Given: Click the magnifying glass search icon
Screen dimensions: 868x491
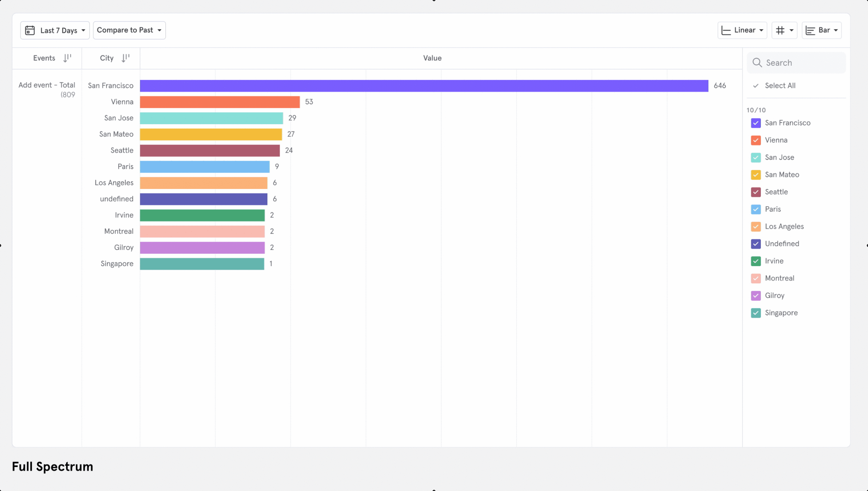Looking at the screenshot, I should point(757,63).
